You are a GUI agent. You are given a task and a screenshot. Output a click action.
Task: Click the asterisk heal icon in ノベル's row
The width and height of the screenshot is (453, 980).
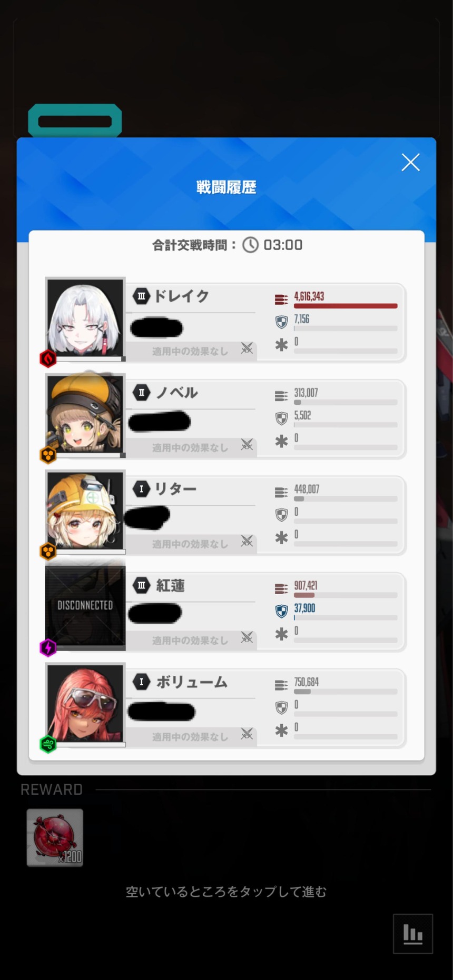pyautogui.click(x=282, y=441)
